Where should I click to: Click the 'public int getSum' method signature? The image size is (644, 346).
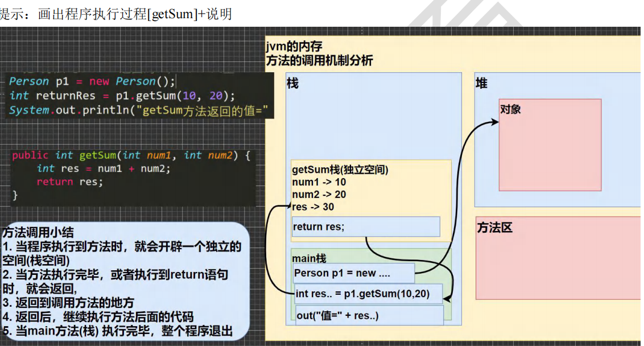(x=131, y=155)
